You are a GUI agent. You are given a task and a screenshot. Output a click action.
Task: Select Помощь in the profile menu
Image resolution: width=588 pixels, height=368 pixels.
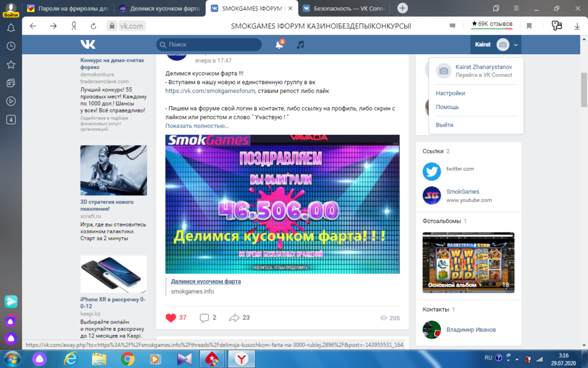tap(447, 107)
